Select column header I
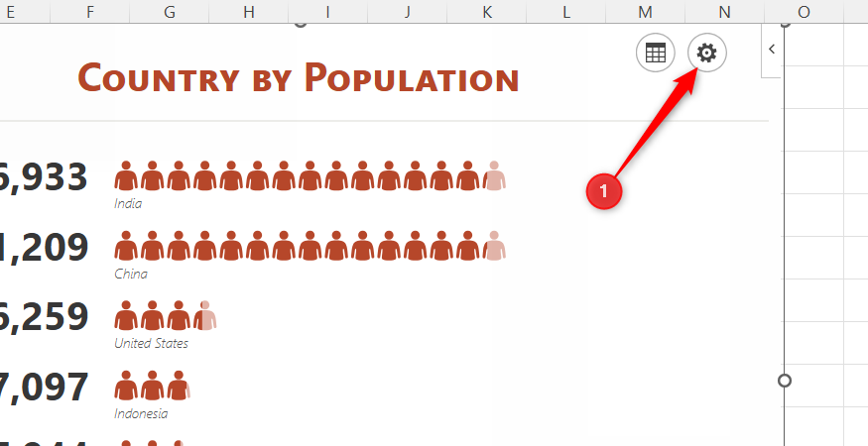The width and height of the screenshot is (868, 446). (327, 12)
